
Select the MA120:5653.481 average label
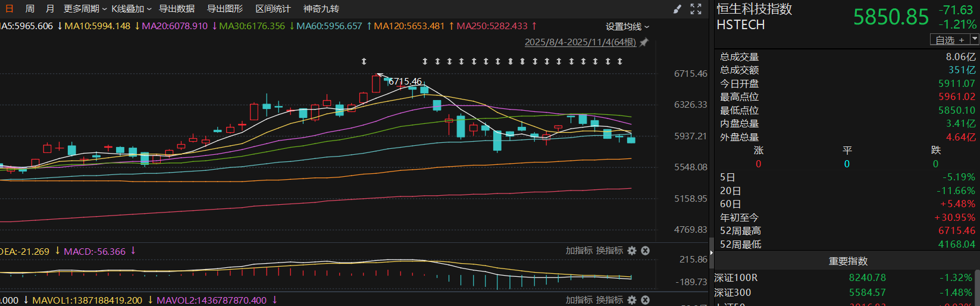pos(409,26)
